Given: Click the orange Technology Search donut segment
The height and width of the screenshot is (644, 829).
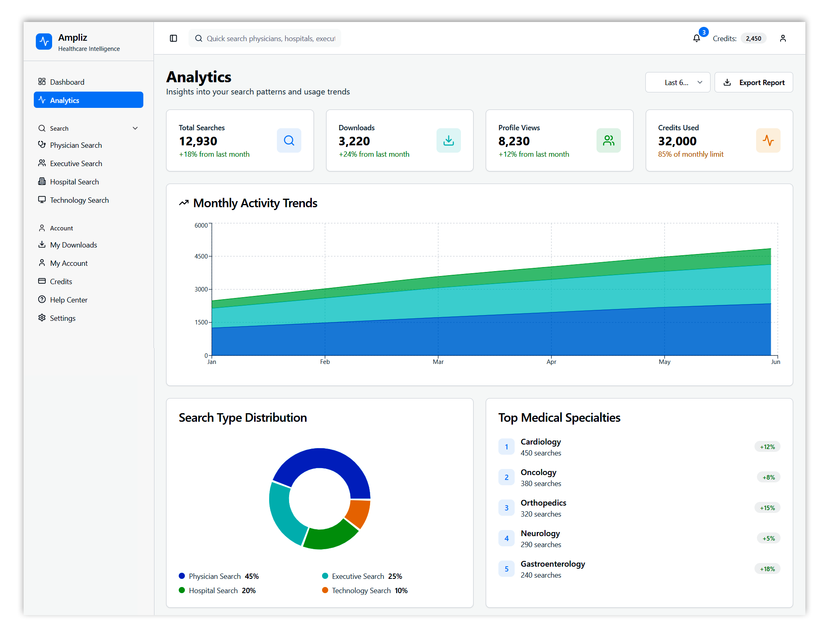Looking at the screenshot, I should click(358, 513).
